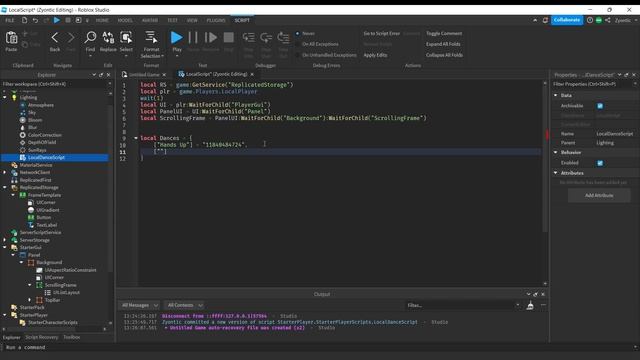The width and height of the screenshot is (640, 360).
Task: Select the UIGradient item in Explorer
Action: click(x=48, y=210)
